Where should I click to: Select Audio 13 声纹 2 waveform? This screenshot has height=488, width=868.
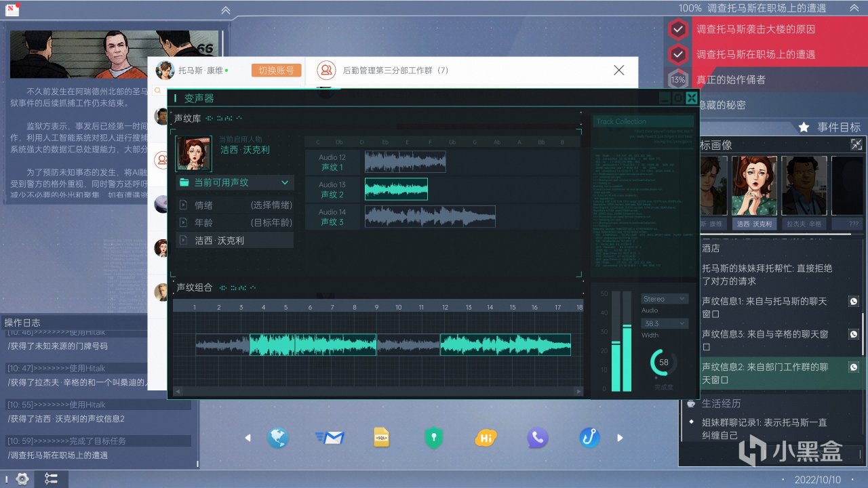(396, 189)
